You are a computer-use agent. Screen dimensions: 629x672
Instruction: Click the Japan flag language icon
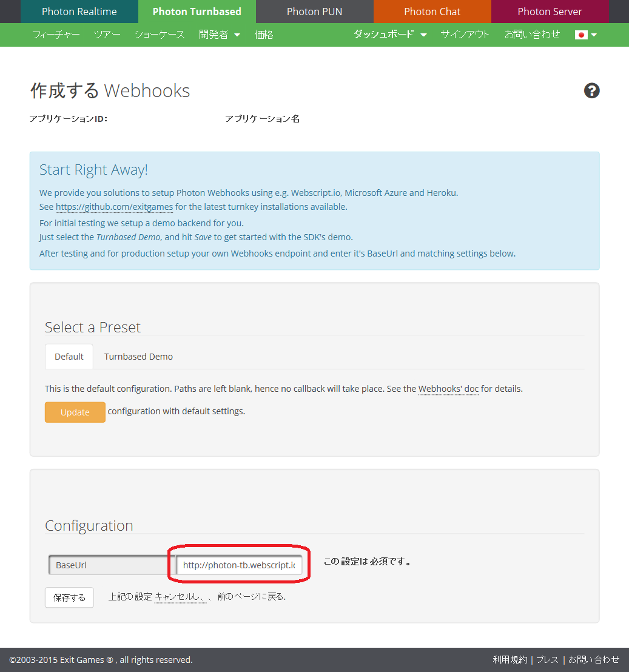click(x=581, y=35)
